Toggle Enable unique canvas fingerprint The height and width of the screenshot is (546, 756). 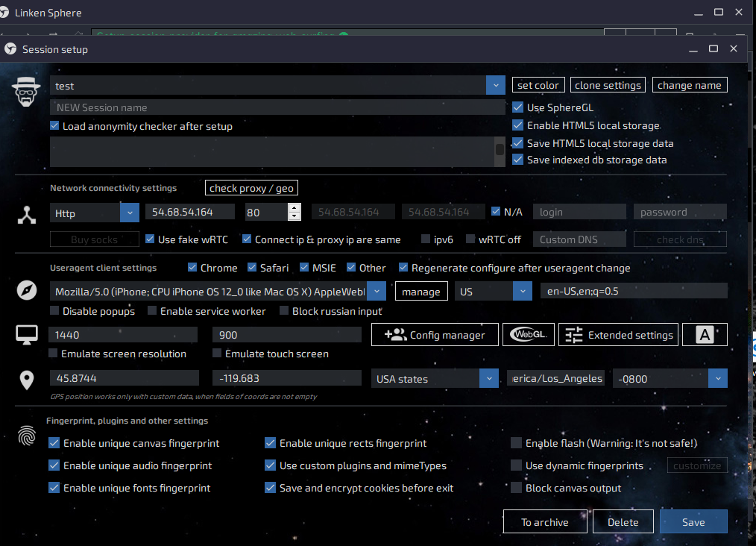(x=54, y=443)
